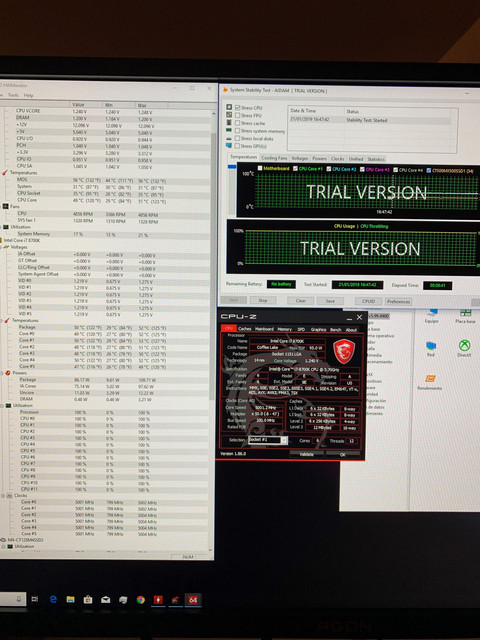This screenshot has height=640, width=480.
Task: Click the chip icon beside Stress FPU
Action: [x=229, y=115]
